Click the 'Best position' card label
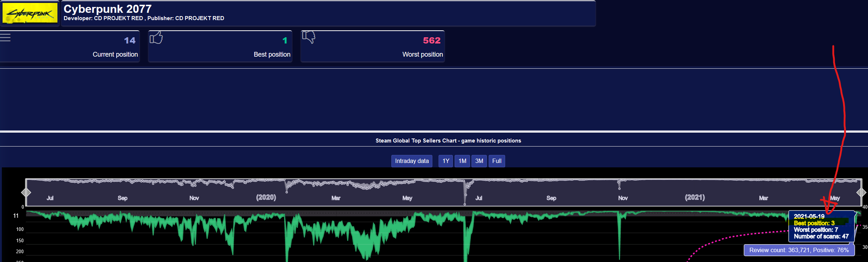The height and width of the screenshot is (262, 868). point(272,54)
